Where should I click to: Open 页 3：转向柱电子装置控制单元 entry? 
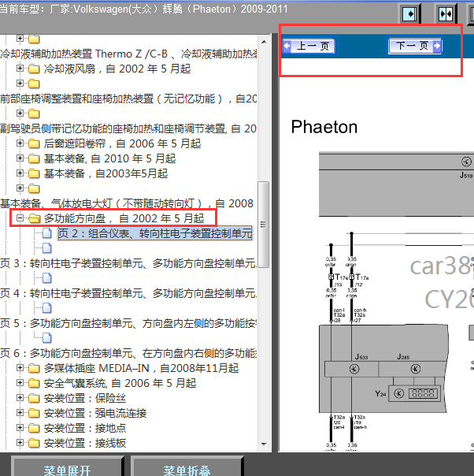pos(128,263)
